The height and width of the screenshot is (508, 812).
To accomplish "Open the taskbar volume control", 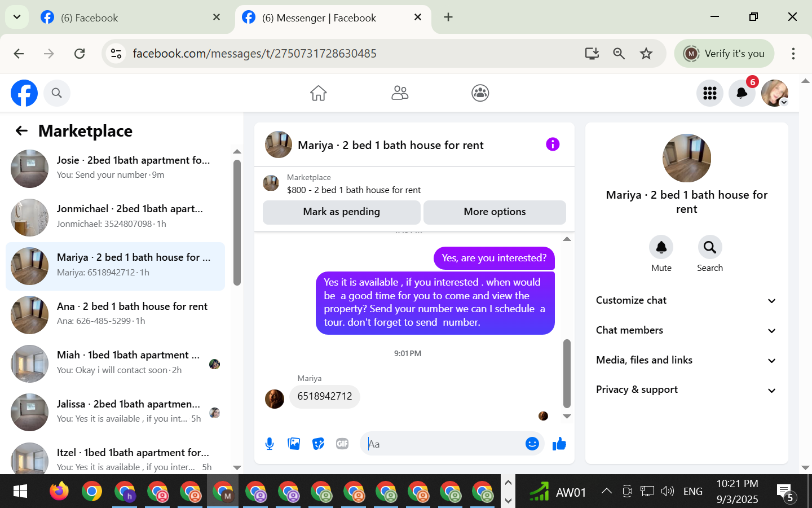I will [668, 491].
